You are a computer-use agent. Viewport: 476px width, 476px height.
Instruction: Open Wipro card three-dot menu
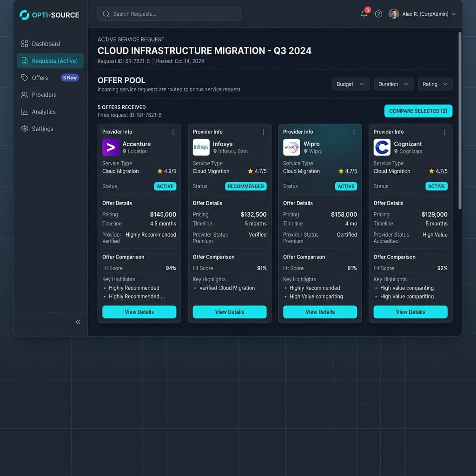tap(354, 132)
